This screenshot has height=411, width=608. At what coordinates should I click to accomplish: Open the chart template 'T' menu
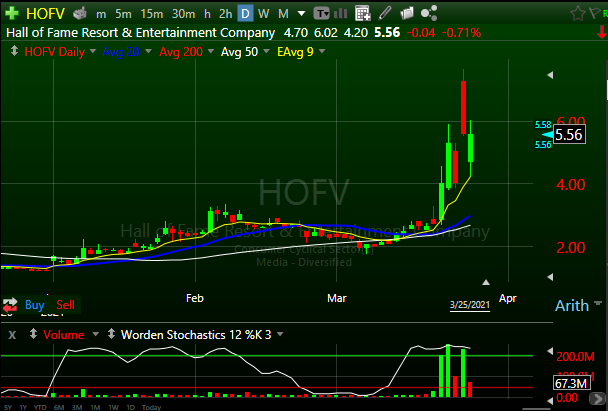coord(321,14)
